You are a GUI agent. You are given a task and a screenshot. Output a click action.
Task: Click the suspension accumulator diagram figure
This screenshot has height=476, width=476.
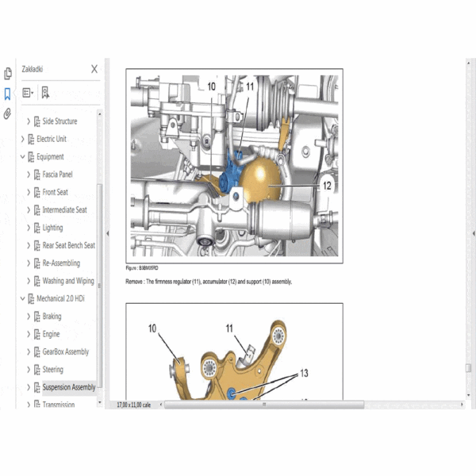tap(234, 166)
